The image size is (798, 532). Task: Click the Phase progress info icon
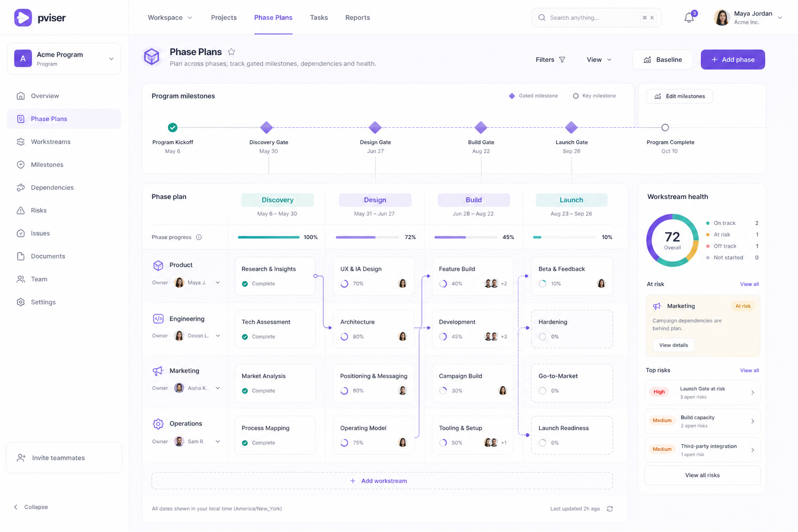pos(199,237)
